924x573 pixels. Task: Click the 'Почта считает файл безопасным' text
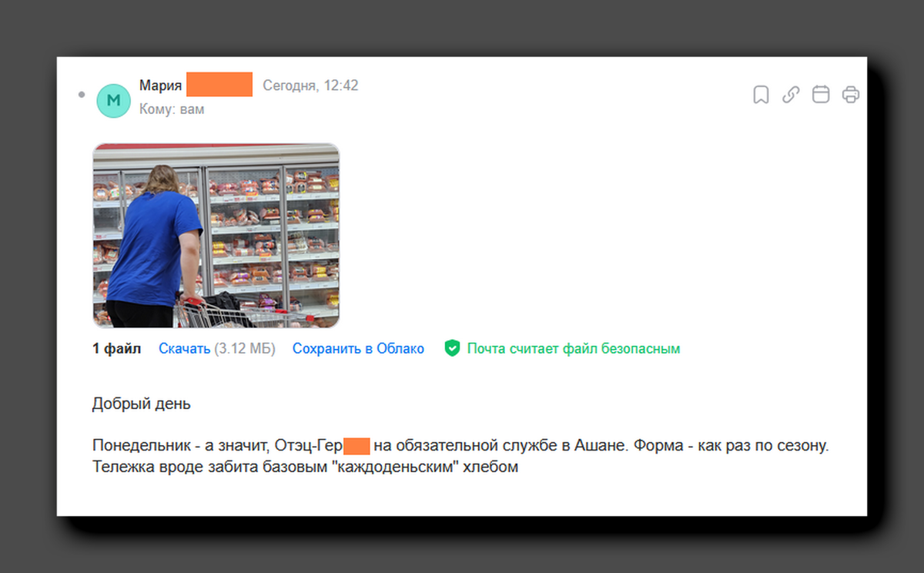[573, 348]
